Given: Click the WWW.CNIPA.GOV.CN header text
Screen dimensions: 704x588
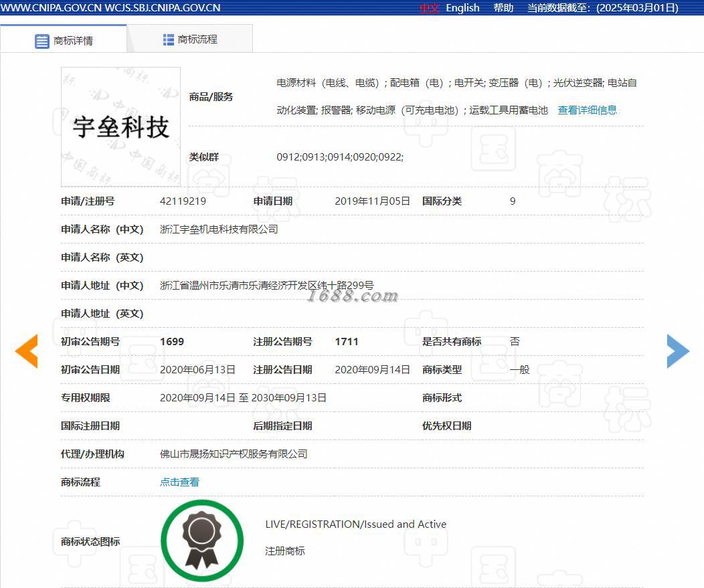Looking at the screenshot, I should (x=51, y=7).
